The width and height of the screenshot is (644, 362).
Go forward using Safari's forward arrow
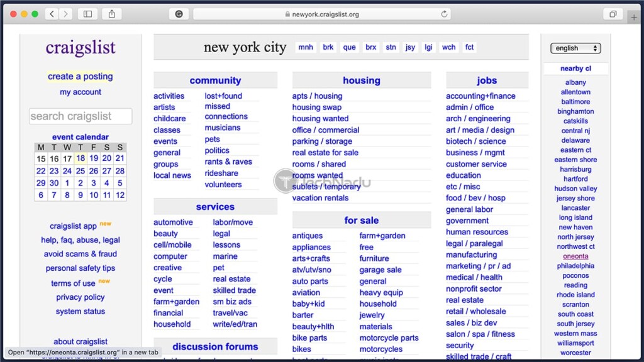[65, 14]
